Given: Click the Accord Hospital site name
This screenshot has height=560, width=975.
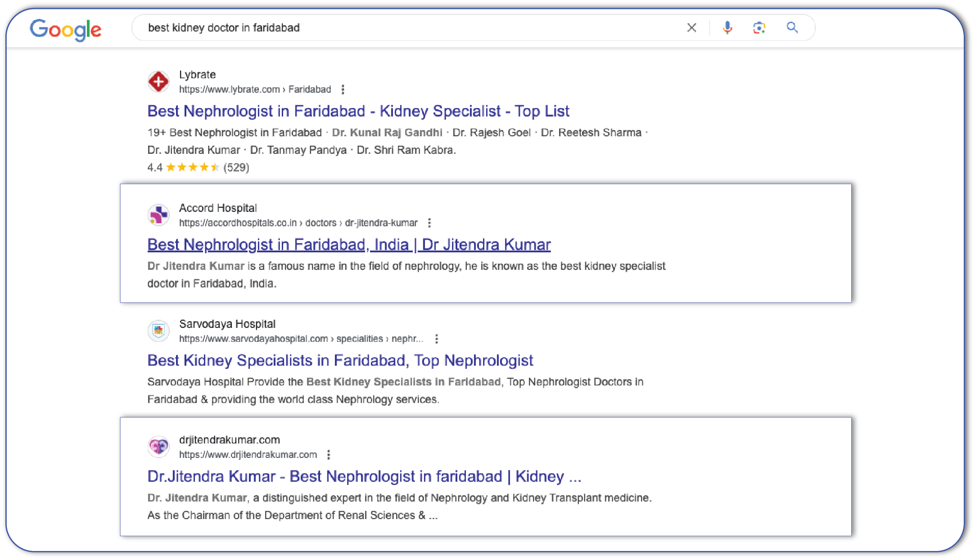Looking at the screenshot, I should click(x=218, y=208).
